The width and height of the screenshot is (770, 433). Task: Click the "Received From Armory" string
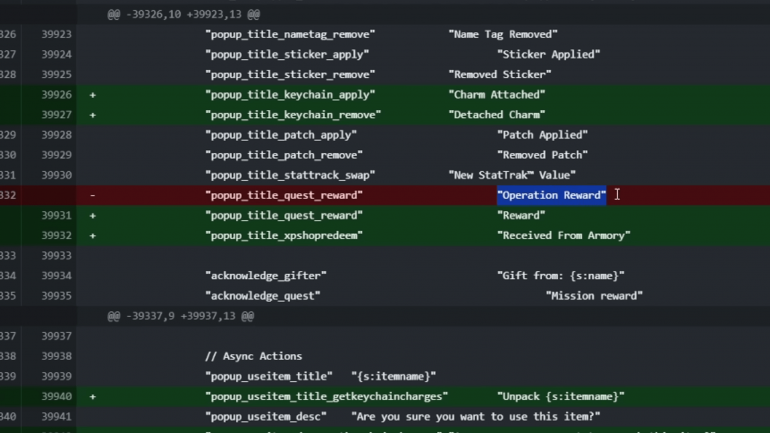click(563, 235)
